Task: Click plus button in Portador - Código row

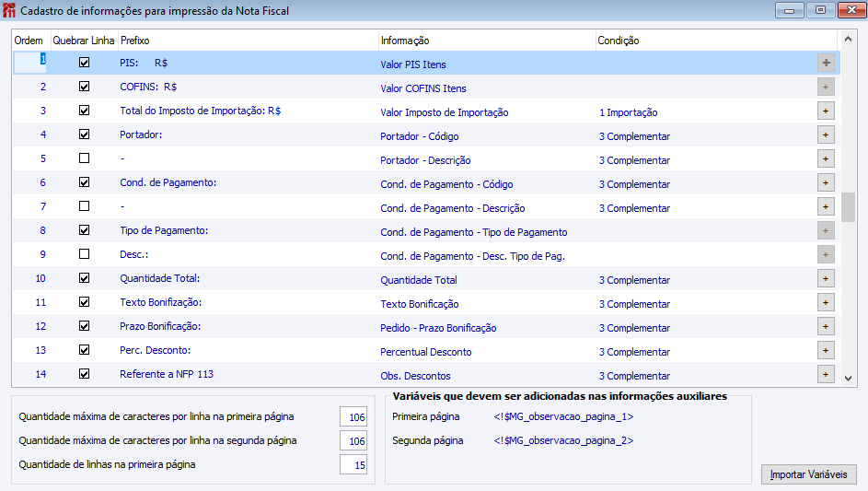Action: coord(826,135)
